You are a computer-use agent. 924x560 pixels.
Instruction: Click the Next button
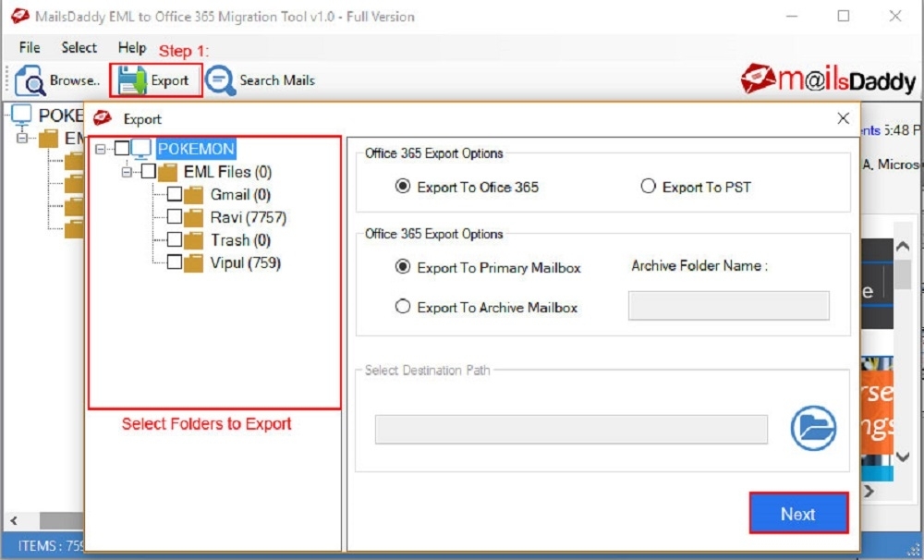click(798, 514)
